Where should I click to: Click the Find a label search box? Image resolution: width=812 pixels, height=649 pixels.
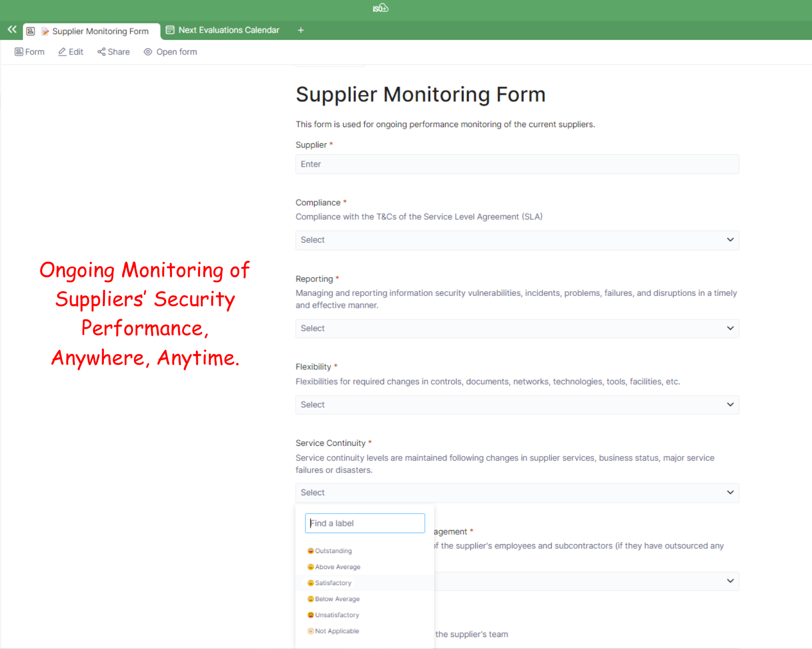[x=365, y=523]
